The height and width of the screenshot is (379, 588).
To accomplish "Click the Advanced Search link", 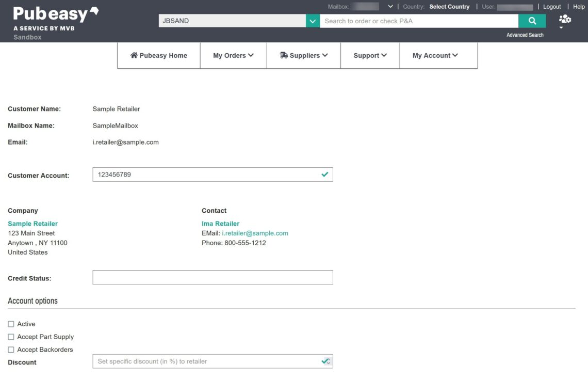I will click(525, 35).
